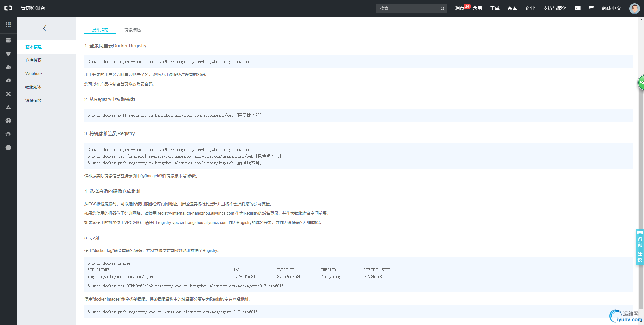Click the 管理控制台 title link
This screenshot has width=644, height=325.
(x=33, y=8)
